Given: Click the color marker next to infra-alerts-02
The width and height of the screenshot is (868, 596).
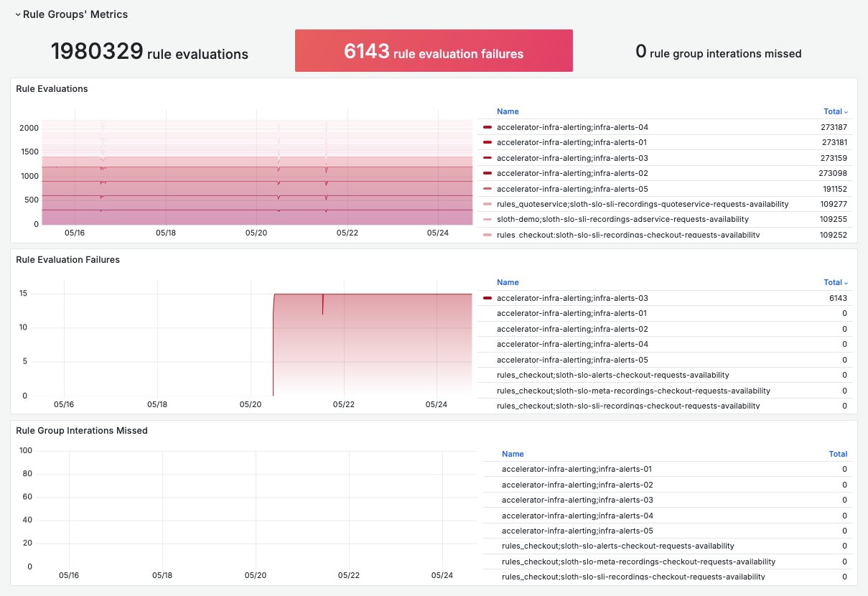Looking at the screenshot, I should (x=487, y=173).
